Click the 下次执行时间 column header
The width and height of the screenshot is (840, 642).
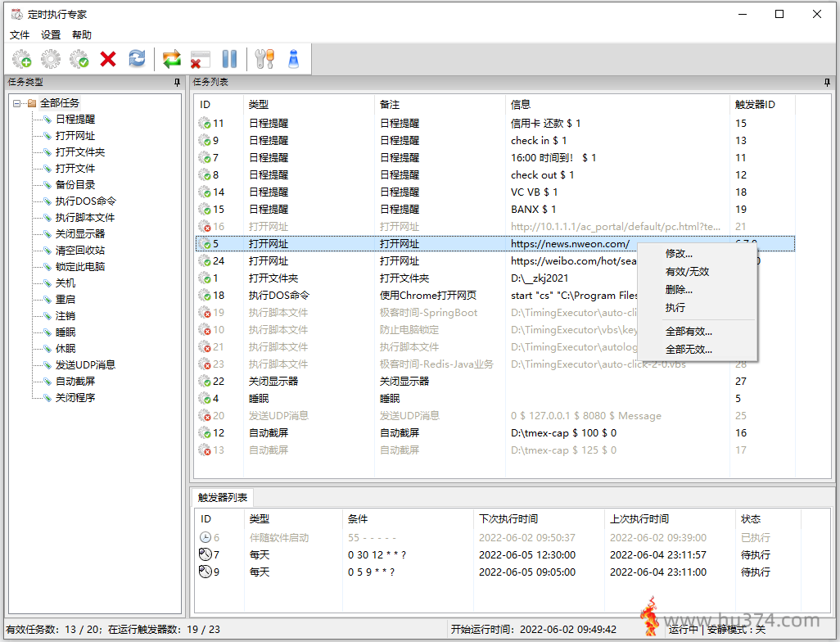click(539, 518)
